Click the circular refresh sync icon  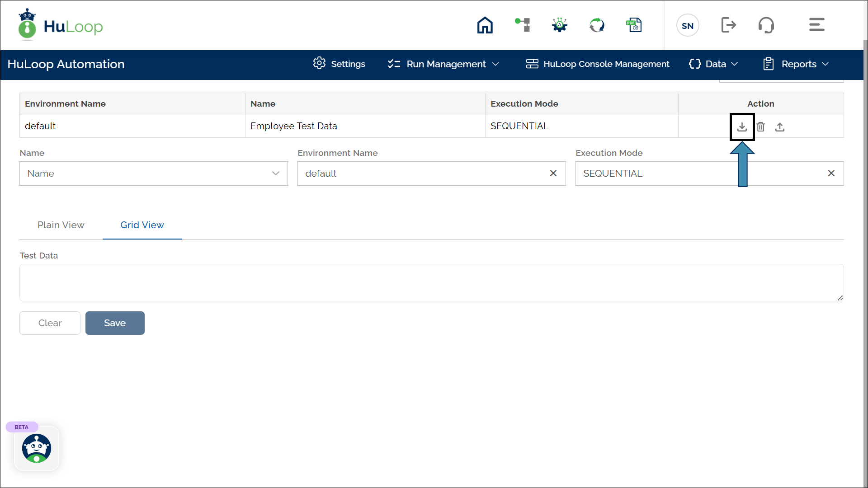coord(597,25)
